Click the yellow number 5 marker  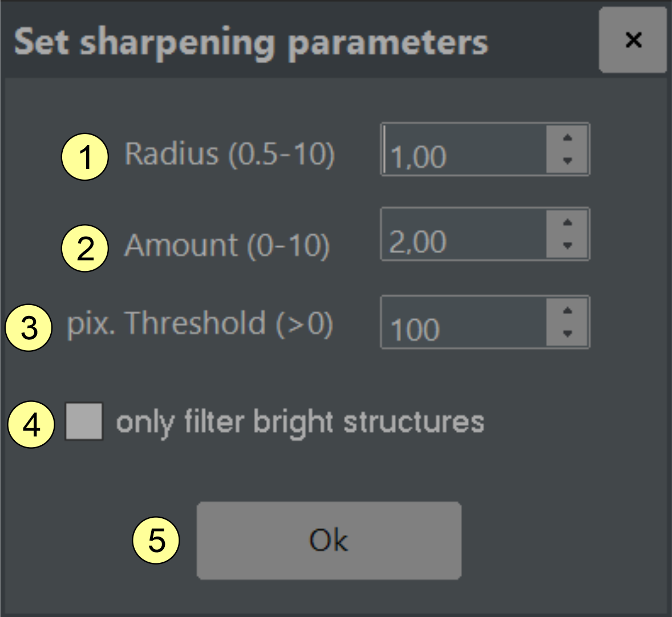point(156,539)
